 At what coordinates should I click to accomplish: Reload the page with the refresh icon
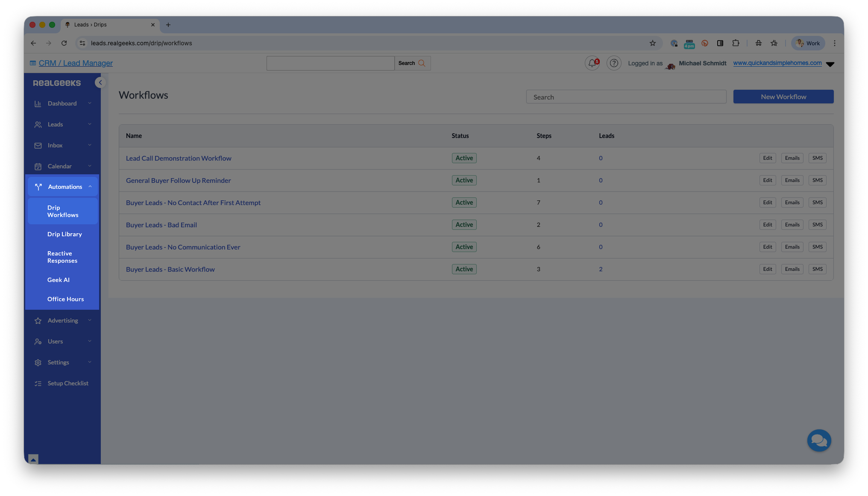click(64, 43)
